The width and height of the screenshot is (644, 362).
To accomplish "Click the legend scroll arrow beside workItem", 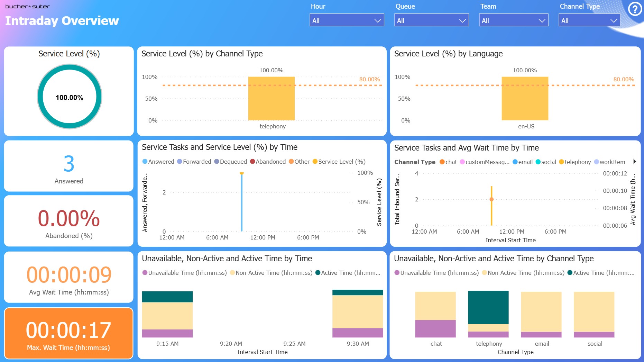I will click(x=635, y=161).
